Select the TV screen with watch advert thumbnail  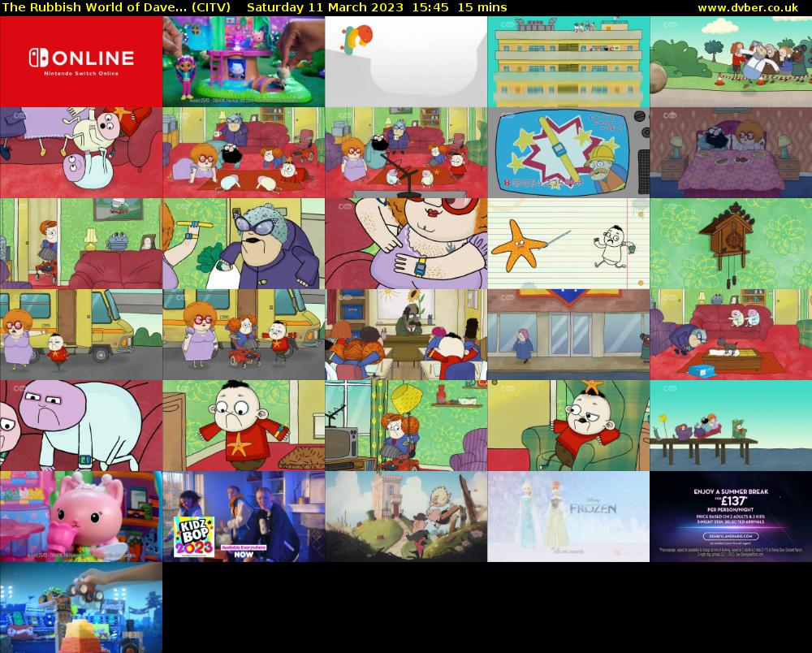click(568, 153)
